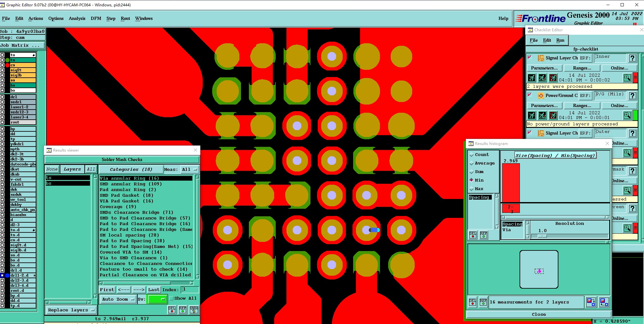The height and width of the screenshot is (324, 644).
Task: Select the Sum radio option
Action: [472, 172]
